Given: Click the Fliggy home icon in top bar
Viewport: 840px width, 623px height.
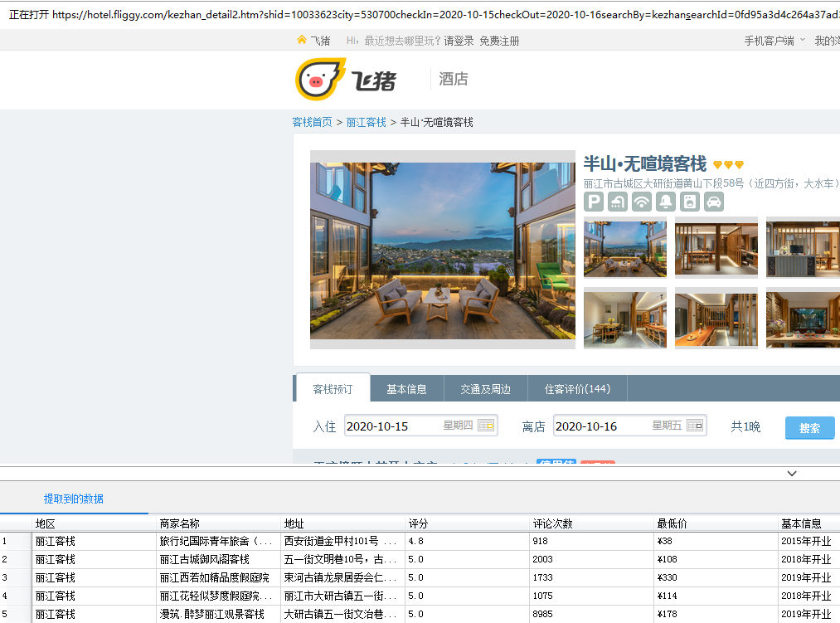Looking at the screenshot, I should pos(302,40).
